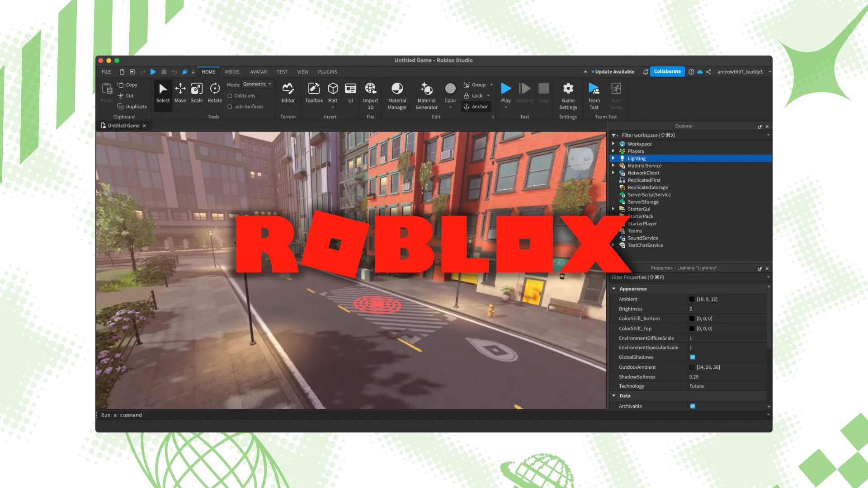Click the Ambient color swatch
The image size is (868, 488).
[x=692, y=299]
